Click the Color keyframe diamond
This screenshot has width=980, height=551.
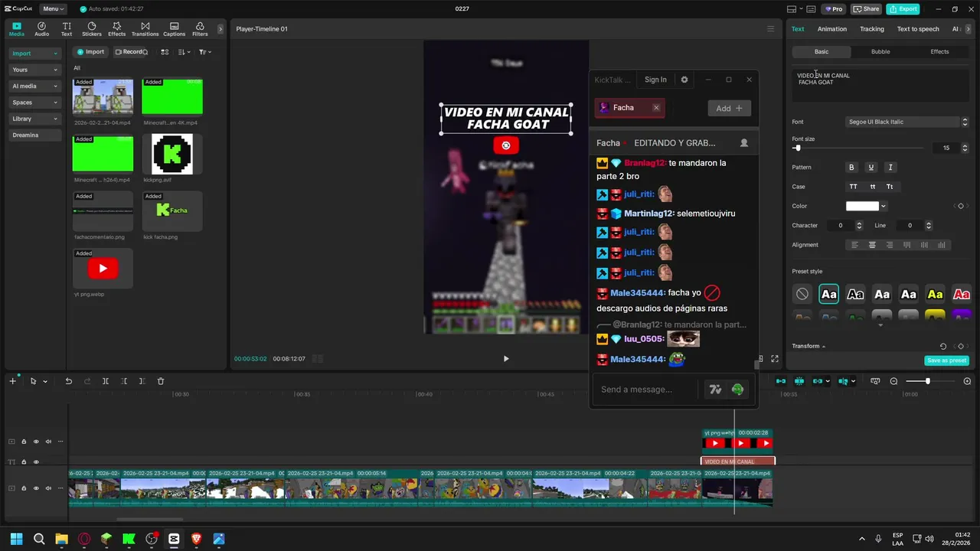tap(961, 206)
